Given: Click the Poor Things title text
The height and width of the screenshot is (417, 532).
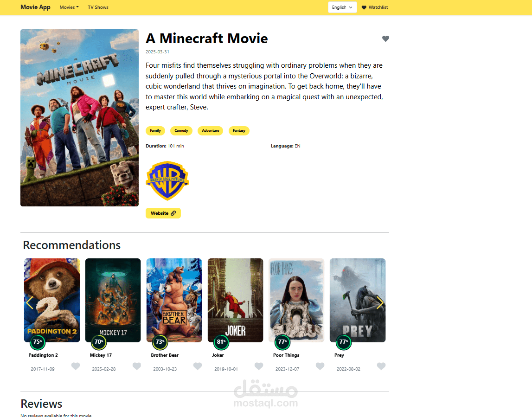Looking at the screenshot, I should tap(286, 355).
